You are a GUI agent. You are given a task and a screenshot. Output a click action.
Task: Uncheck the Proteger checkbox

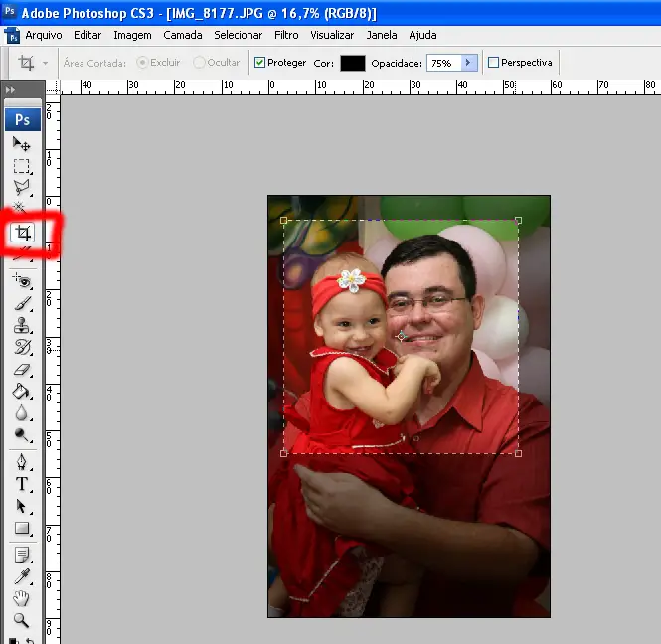click(x=260, y=63)
